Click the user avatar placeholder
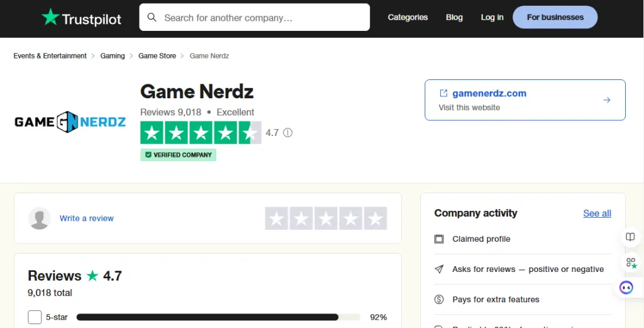Screen dimensions: 644x328 [40, 218]
